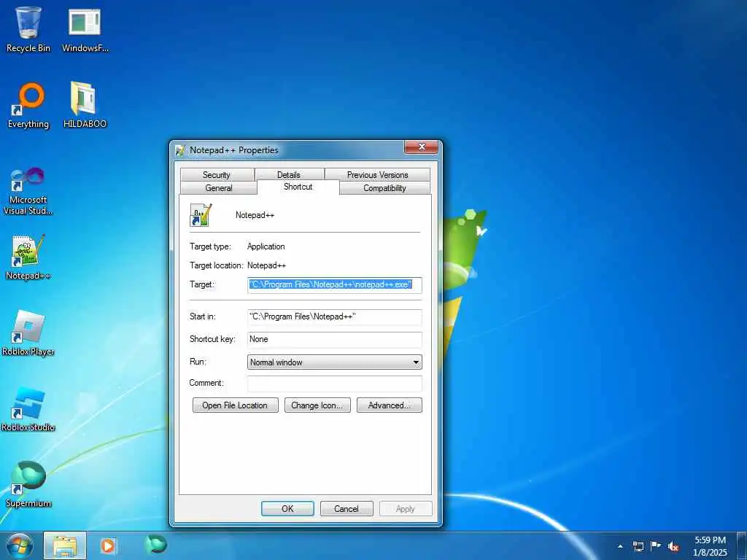Open Windows Explorer from the taskbar
This screenshot has height=560, width=747.
click(65, 545)
